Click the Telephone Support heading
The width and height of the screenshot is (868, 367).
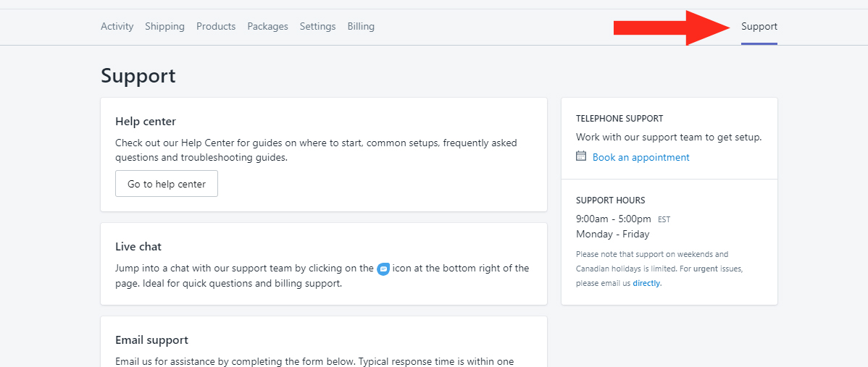619,118
